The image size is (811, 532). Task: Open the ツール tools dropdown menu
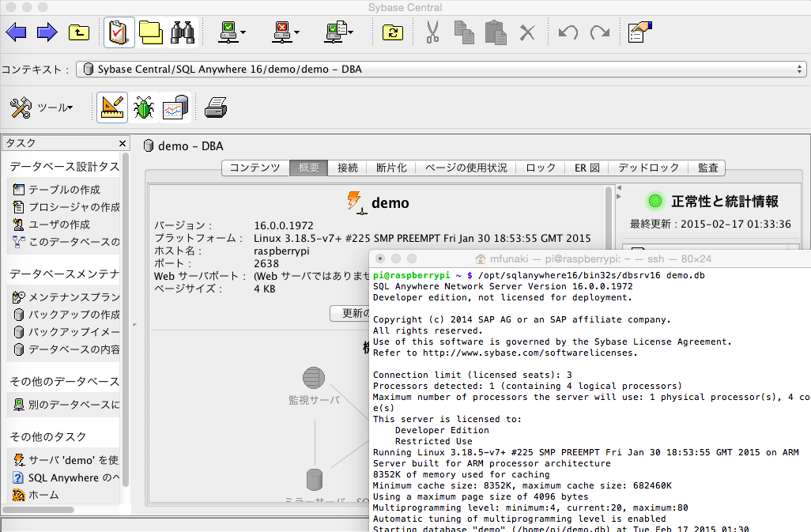[x=43, y=108]
